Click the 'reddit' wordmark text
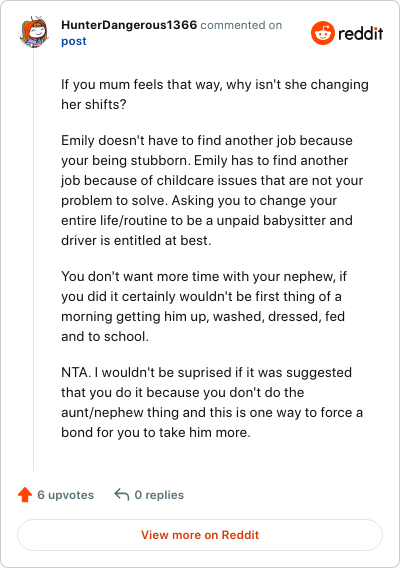Viewport: 400px width, 568px height. click(361, 33)
